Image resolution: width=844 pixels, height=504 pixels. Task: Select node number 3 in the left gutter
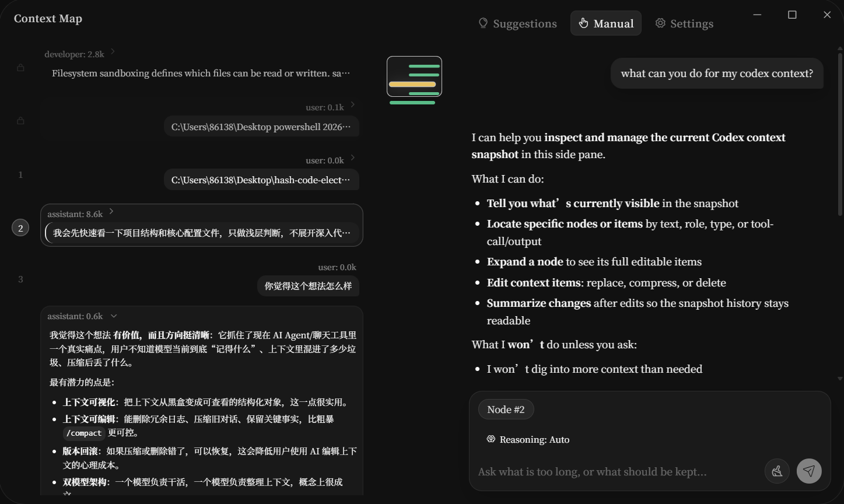click(x=20, y=279)
